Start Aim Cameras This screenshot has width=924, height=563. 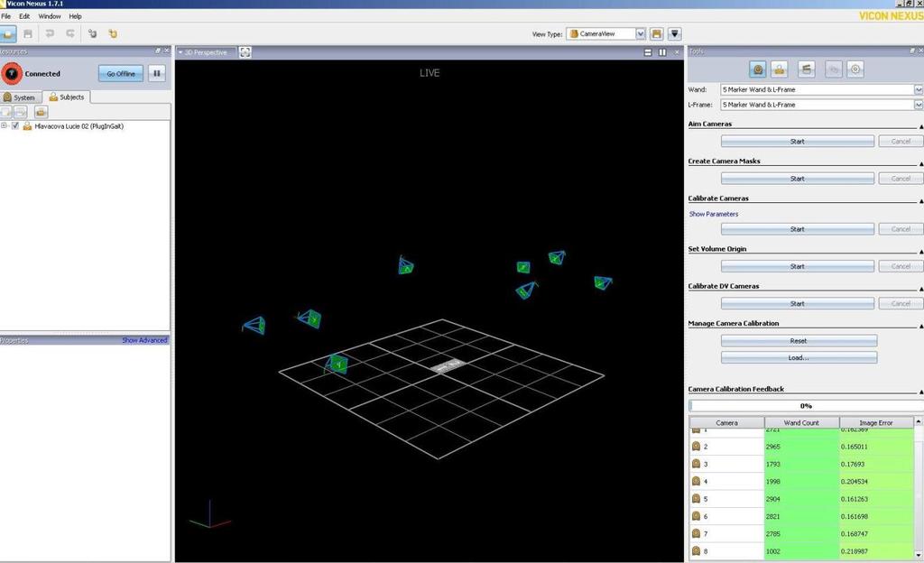point(798,142)
